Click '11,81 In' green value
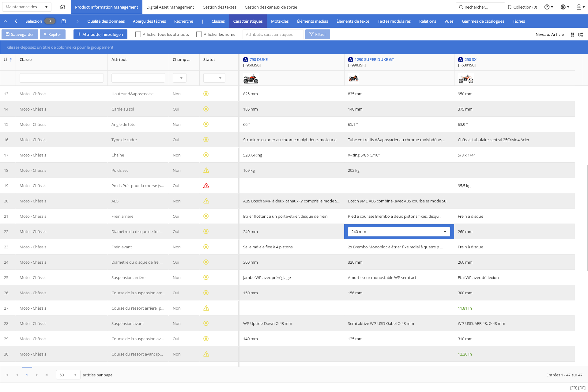Viewport: 588px width, 392px height. 465,308
